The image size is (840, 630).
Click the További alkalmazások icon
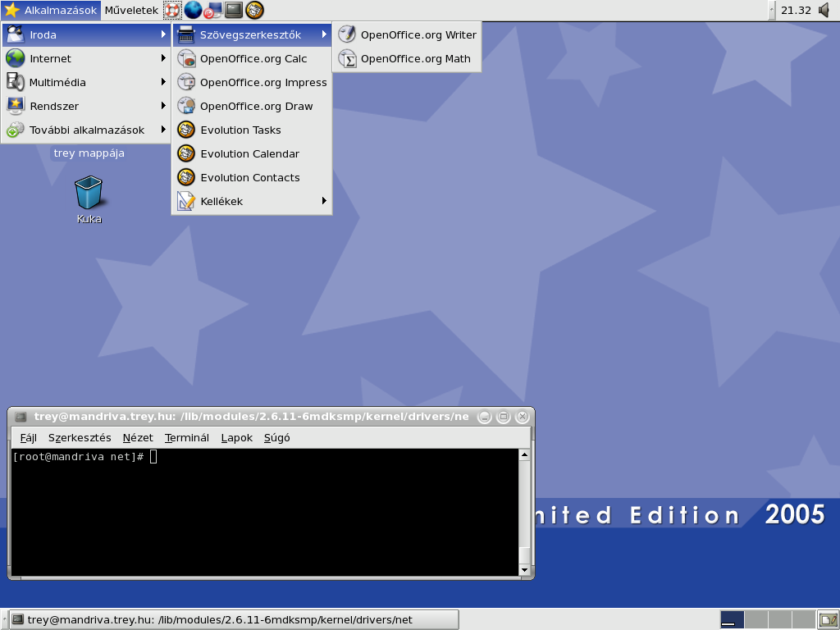(16, 130)
